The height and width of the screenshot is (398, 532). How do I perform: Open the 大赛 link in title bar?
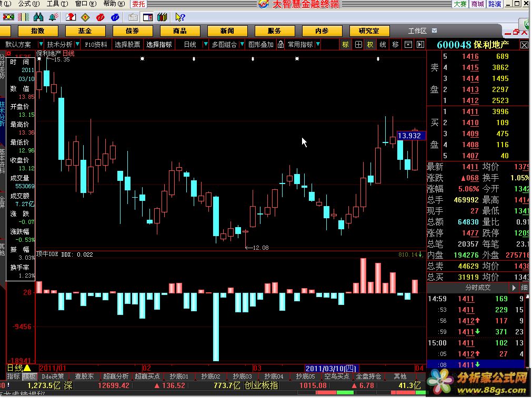click(460, 4)
